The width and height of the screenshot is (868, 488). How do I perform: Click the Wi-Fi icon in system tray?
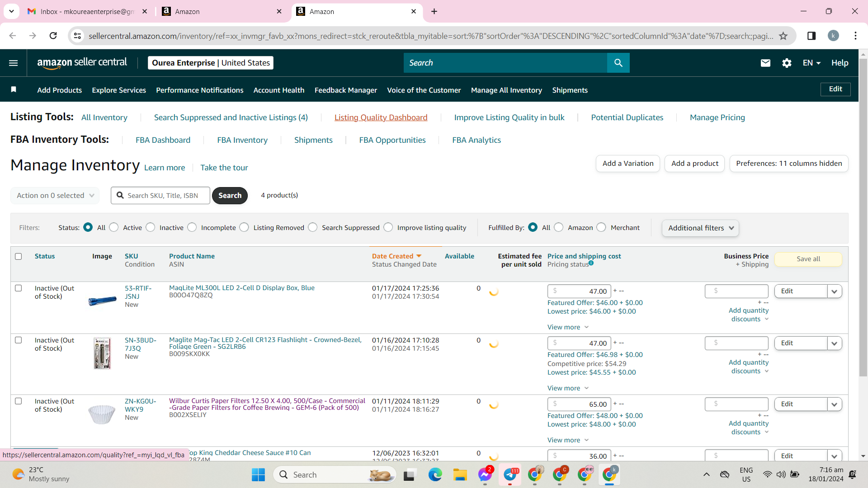[x=767, y=474]
